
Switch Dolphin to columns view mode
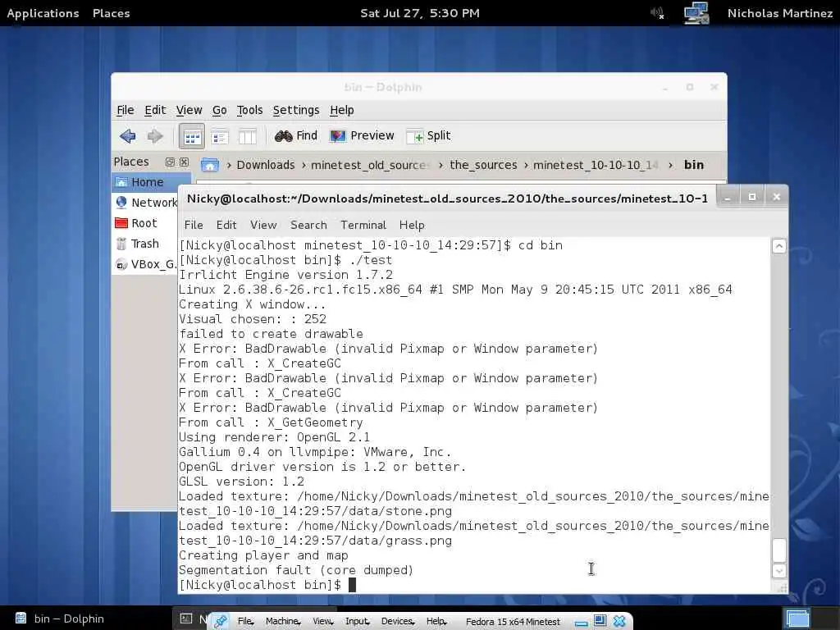247,137
